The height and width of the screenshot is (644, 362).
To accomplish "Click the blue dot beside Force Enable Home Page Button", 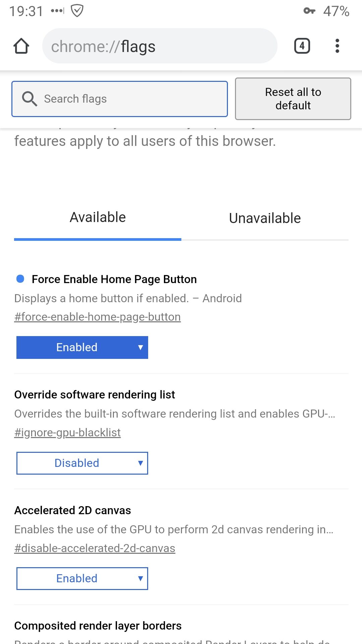I will [20, 279].
